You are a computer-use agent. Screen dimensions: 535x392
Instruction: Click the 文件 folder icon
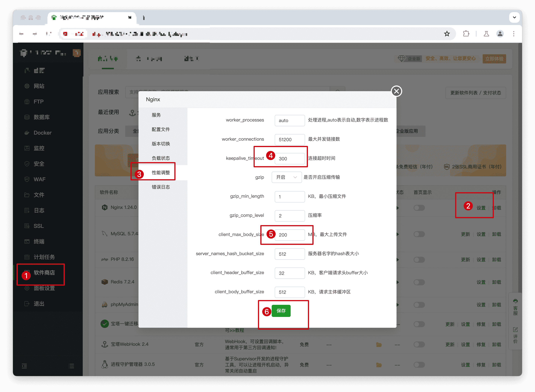click(x=27, y=195)
